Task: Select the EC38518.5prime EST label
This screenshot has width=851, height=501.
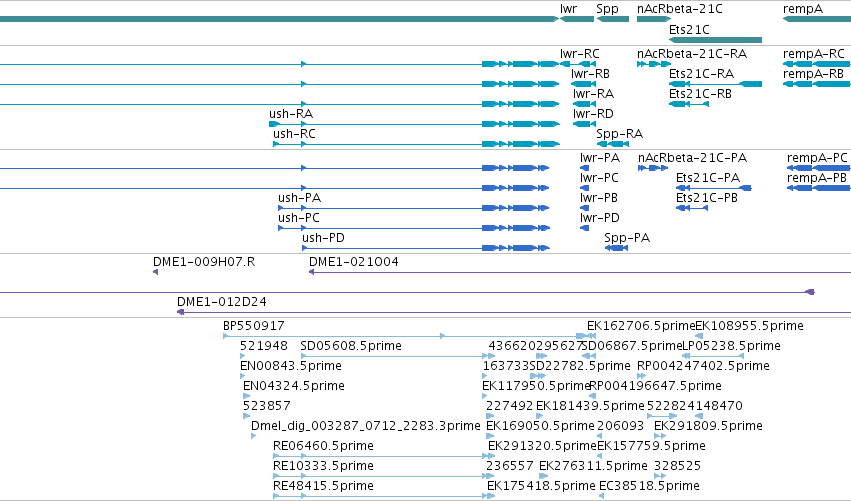Action: (649, 486)
